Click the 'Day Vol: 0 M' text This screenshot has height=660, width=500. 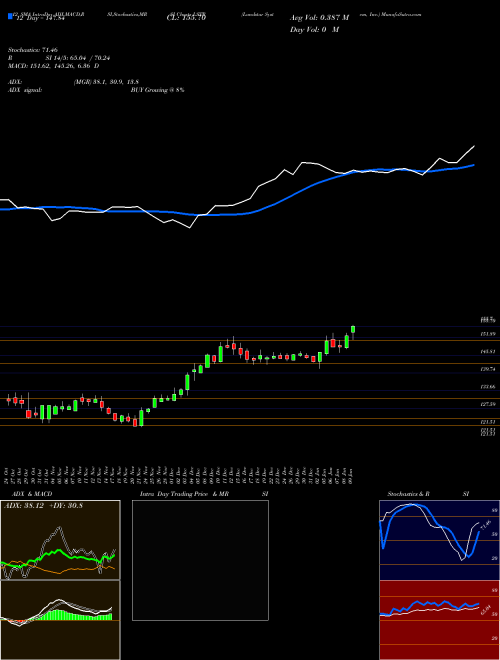point(315,30)
